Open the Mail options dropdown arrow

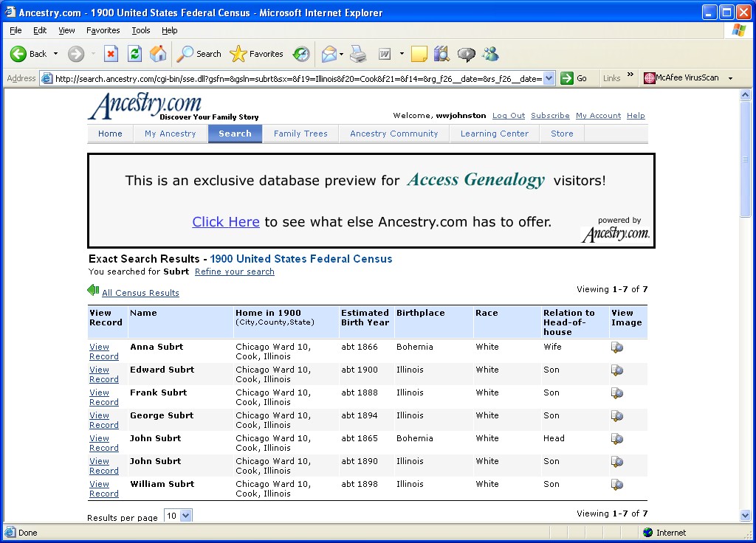point(341,54)
